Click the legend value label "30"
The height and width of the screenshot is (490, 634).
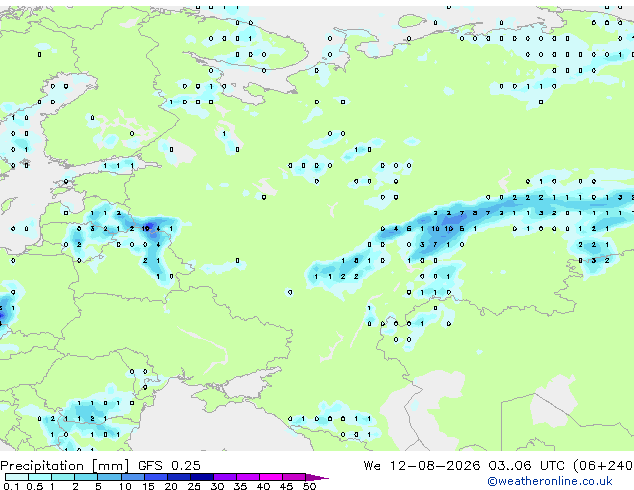(217, 486)
